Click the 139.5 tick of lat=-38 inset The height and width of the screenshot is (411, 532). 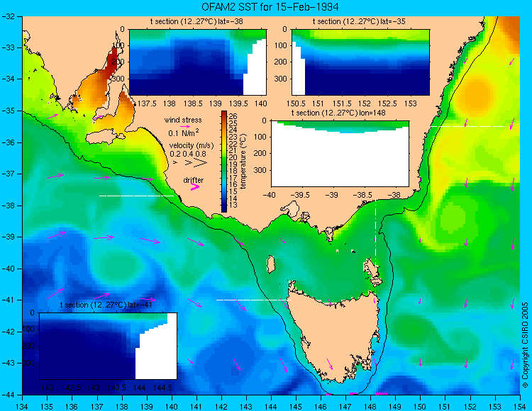coord(238,103)
